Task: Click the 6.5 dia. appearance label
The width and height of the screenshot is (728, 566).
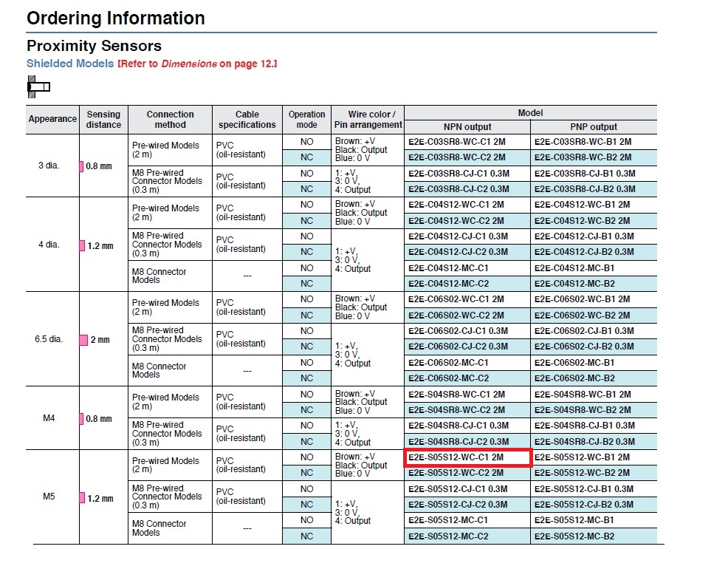Action: [49, 338]
